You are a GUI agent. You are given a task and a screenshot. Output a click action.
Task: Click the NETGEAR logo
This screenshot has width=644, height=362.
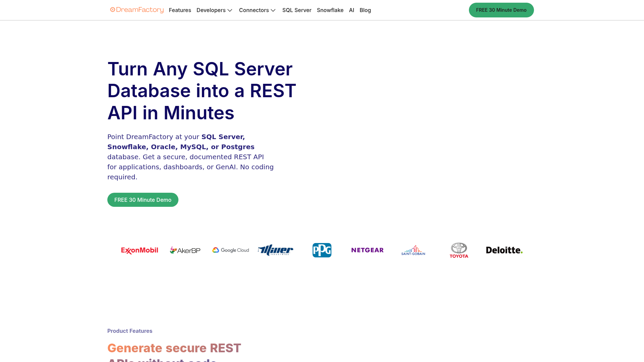367,250
